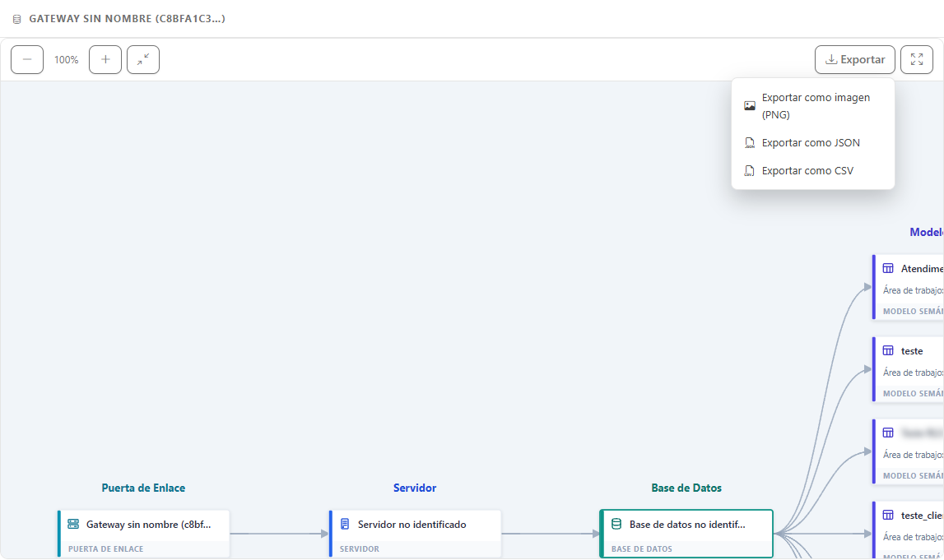The image size is (944, 560).
Task: Select Exportar como imagen (PNG)
Action: coord(813,106)
